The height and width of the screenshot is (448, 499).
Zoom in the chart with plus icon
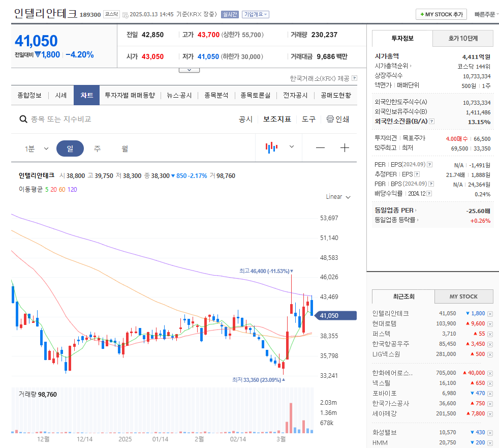coord(345,147)
